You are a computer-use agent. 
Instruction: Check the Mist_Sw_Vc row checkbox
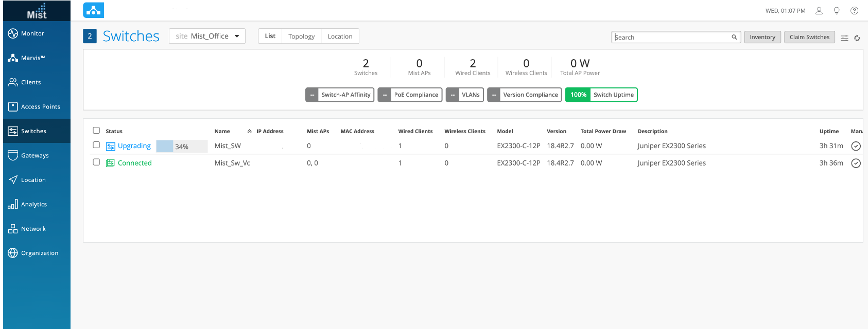coord(96,162)
